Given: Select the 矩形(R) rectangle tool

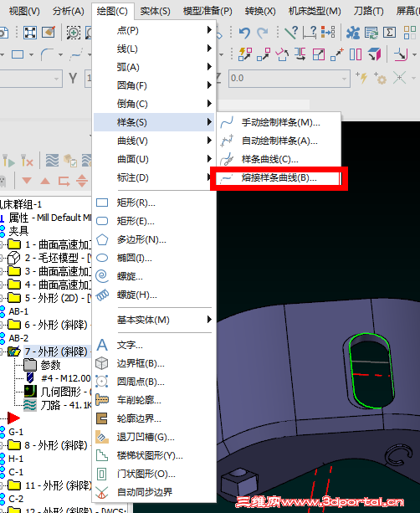Looking at the screenshot, I should click(154, 203).
